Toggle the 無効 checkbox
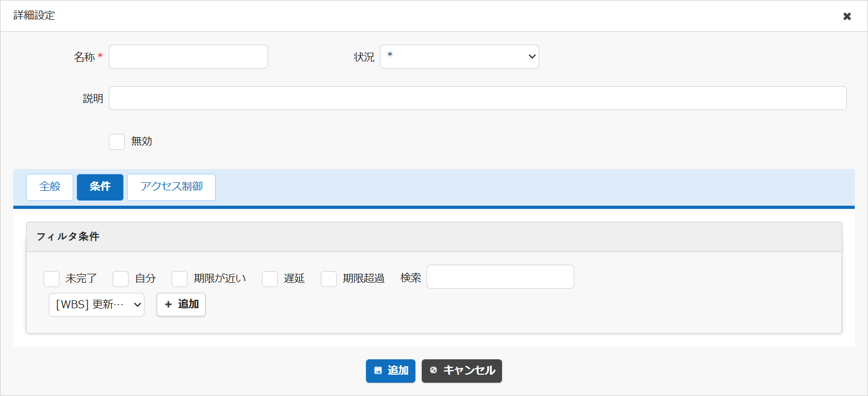Viewport: 868px width, 396px height. coord(117,142)
